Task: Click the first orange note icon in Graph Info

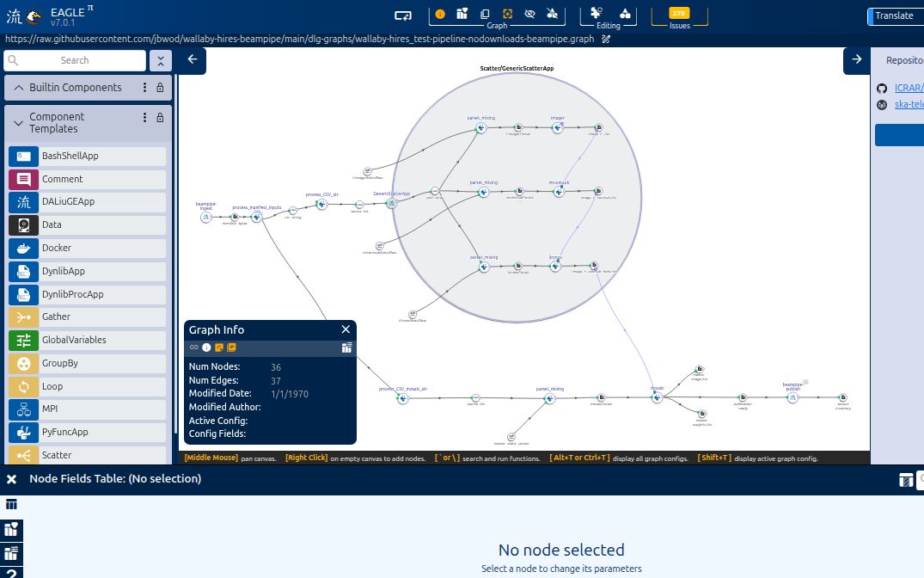Action: point(219,347)
